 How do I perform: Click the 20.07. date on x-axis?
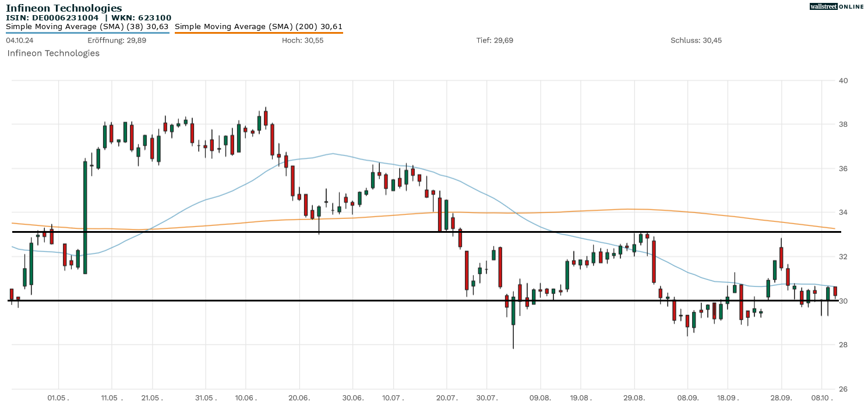[446, 398]
